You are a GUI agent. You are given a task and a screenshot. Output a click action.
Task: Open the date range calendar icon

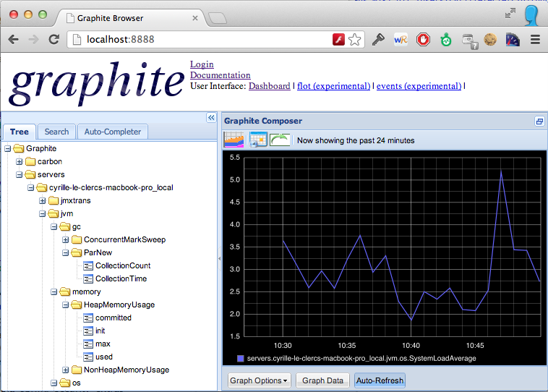(258, 140)
